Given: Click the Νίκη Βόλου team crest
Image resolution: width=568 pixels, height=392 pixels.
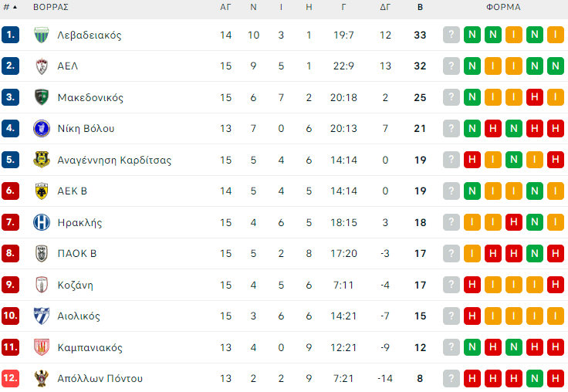Looking at the screenshot, I should (41, 128).
